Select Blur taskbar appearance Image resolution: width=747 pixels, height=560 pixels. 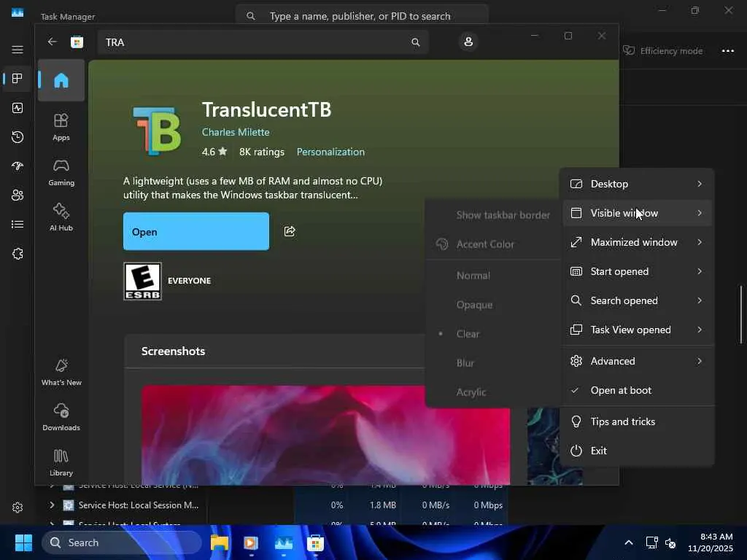(493, 363)
